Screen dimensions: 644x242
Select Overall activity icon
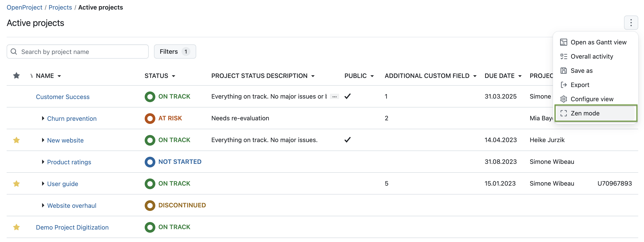click(x=564, y=56)
